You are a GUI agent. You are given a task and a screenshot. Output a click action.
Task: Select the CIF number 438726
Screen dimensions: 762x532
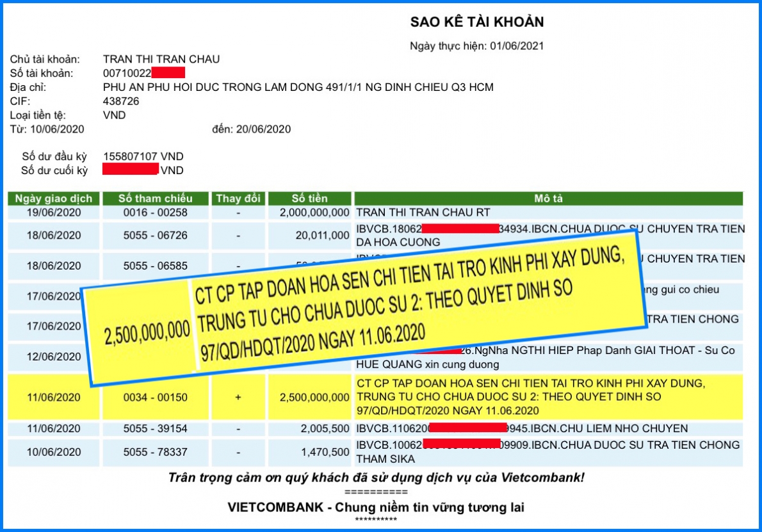tap(122, 101)
